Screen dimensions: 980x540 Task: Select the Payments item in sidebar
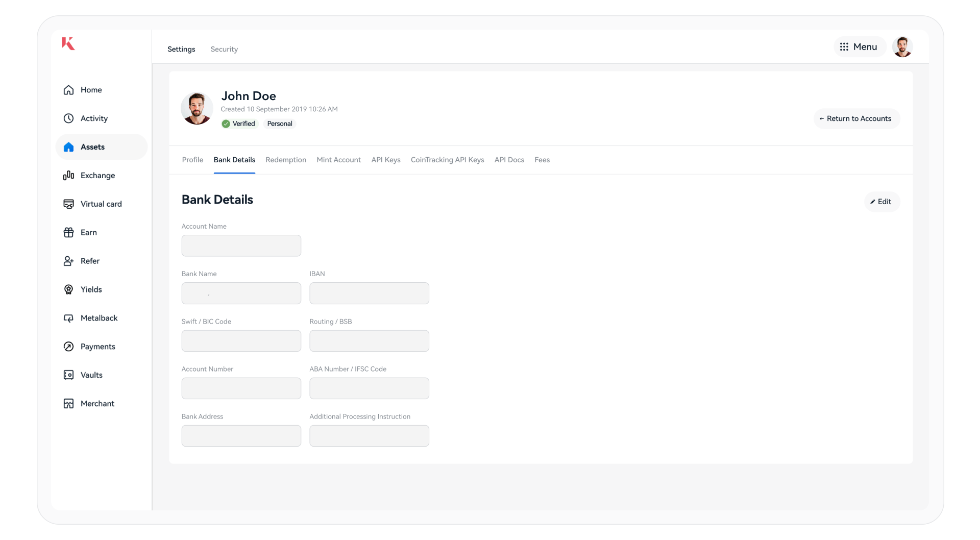(x=97, y=347)
